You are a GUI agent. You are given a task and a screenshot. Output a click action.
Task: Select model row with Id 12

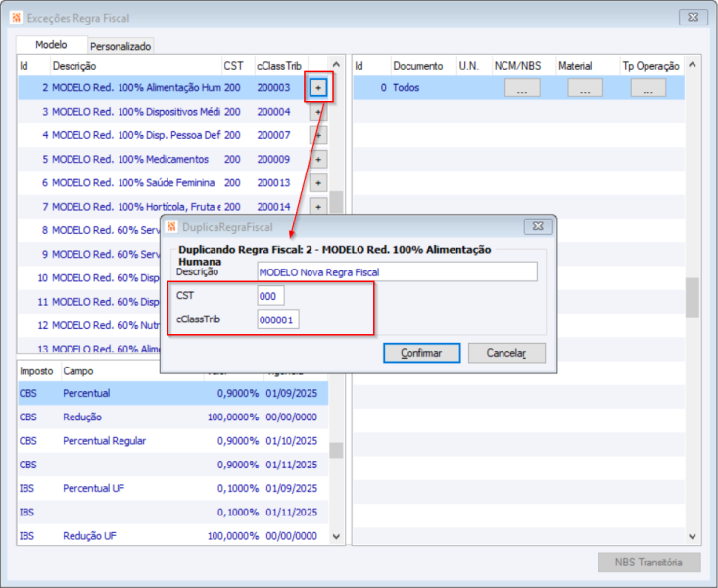89,326
